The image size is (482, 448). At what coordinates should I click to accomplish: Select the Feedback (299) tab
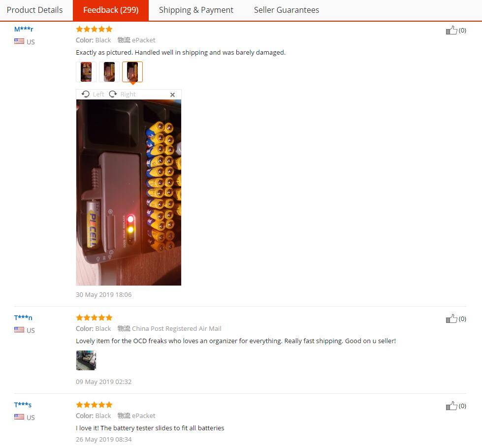(x=111, y=10)
